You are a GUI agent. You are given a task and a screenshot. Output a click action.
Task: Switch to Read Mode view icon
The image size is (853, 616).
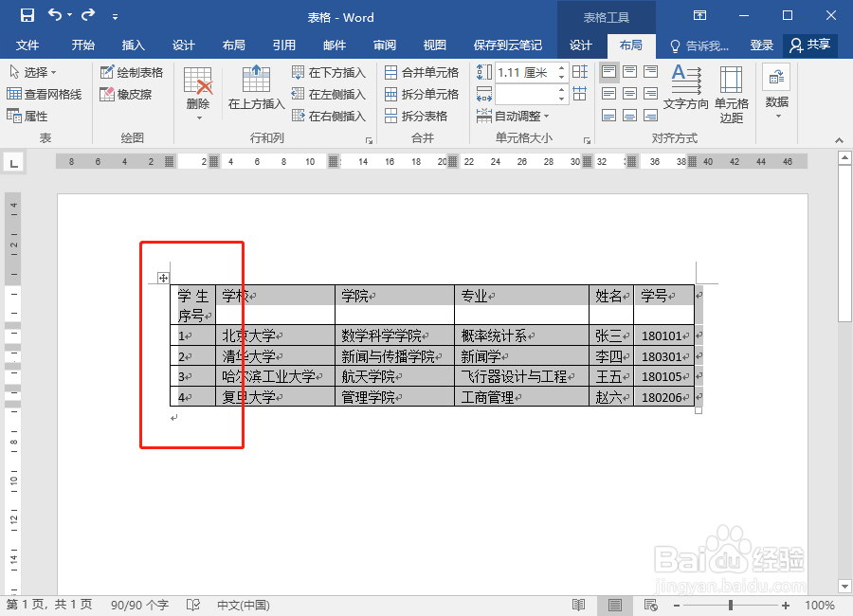(578, 606)
